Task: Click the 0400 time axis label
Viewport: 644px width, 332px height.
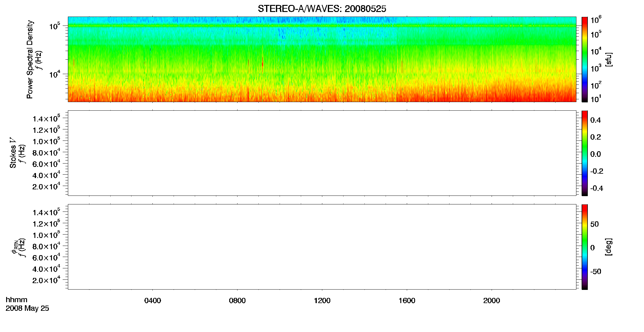Action: pos(153,301)
